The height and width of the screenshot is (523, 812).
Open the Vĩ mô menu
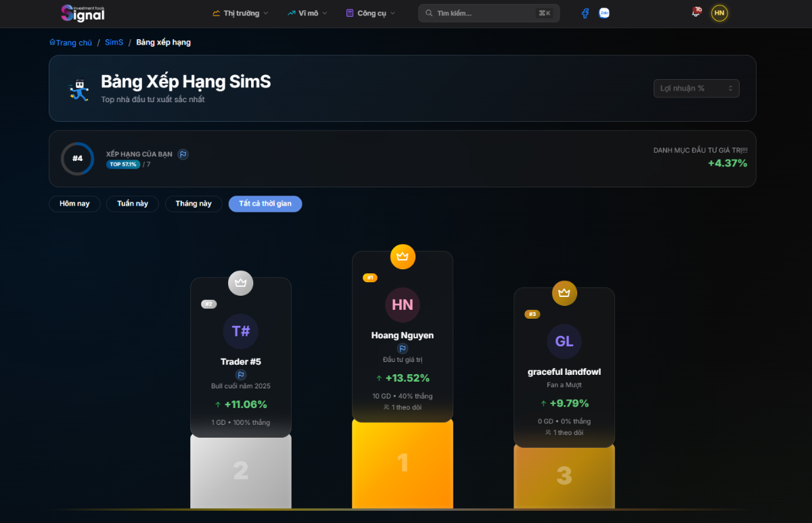pyautogui.click(x=307, y=14)
